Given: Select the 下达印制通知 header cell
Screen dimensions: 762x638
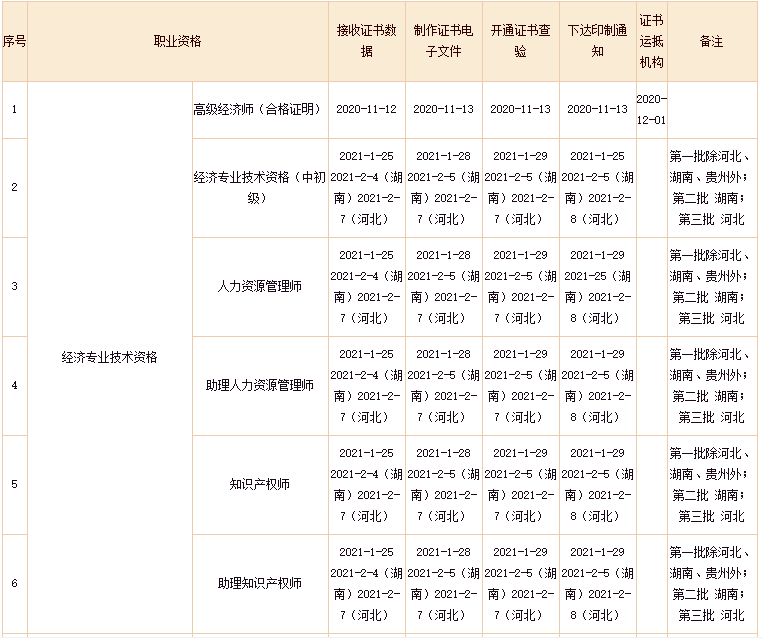Looking at the screenshot, I should 597,42.
